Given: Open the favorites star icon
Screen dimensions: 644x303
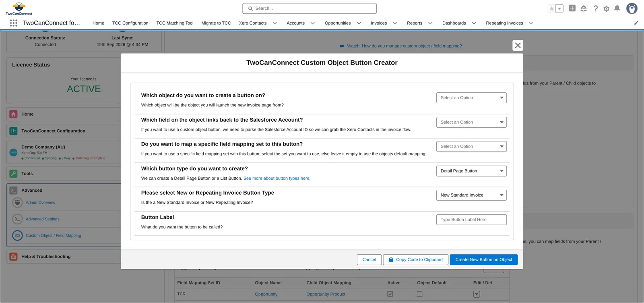Looking at the screenshot, I should pyautogui.click(x=552, y=8).
